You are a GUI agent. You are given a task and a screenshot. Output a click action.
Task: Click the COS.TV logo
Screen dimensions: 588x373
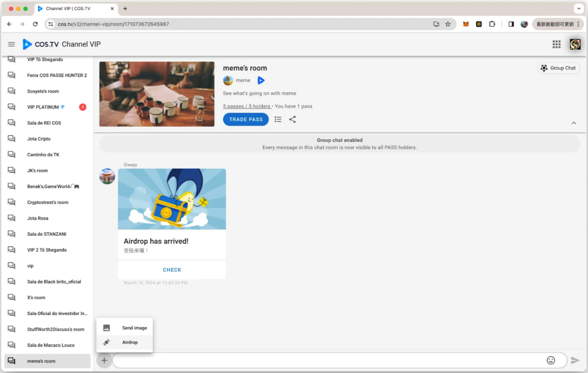pyautogui.click(x=41, y=44)
